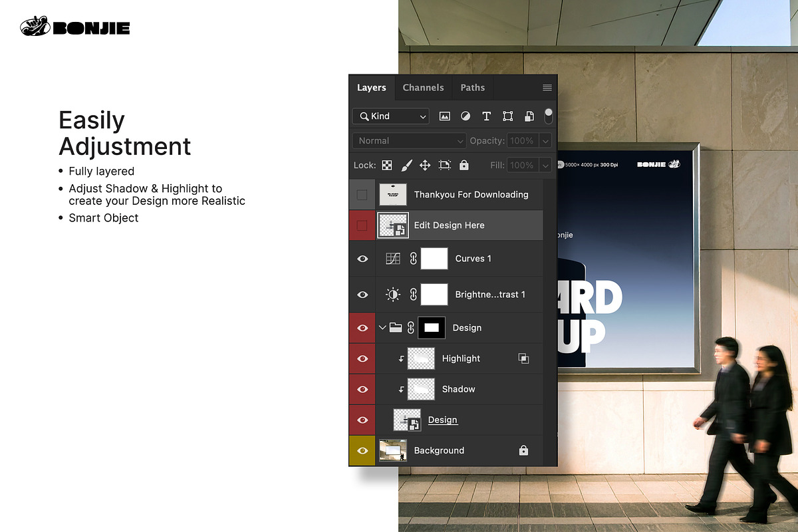The height and width of the screenshot is (532, 798).
Task: Open the Normal blend mode dropdown
Action: [410, 141]
